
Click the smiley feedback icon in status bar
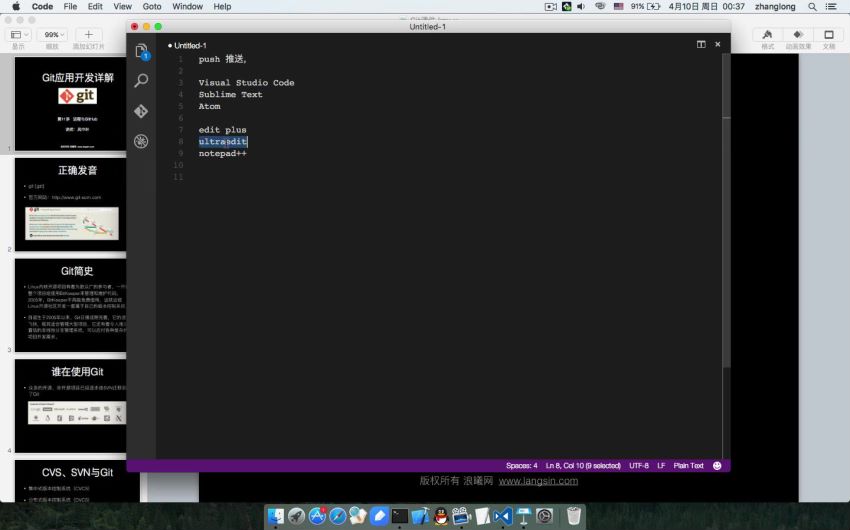(x=717, y=466)
